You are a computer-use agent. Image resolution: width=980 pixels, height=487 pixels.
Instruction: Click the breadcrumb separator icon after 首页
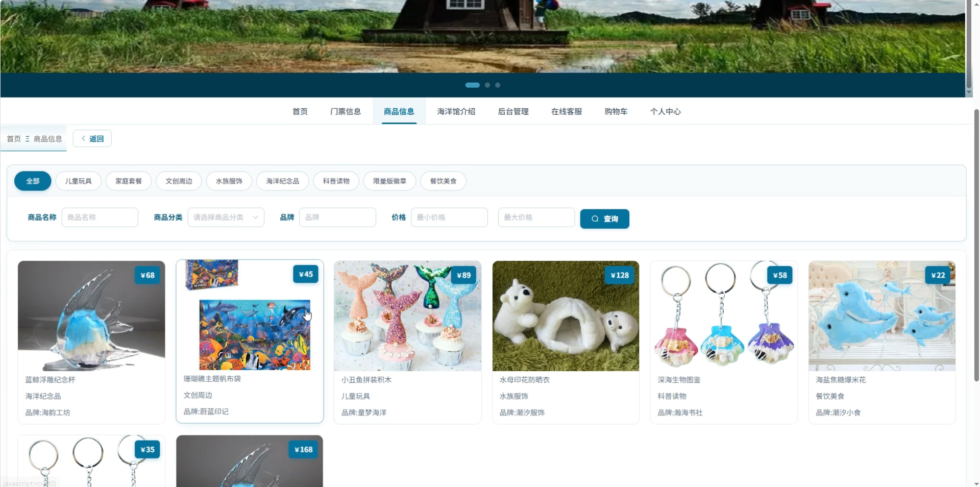click(x=27, y=139)
